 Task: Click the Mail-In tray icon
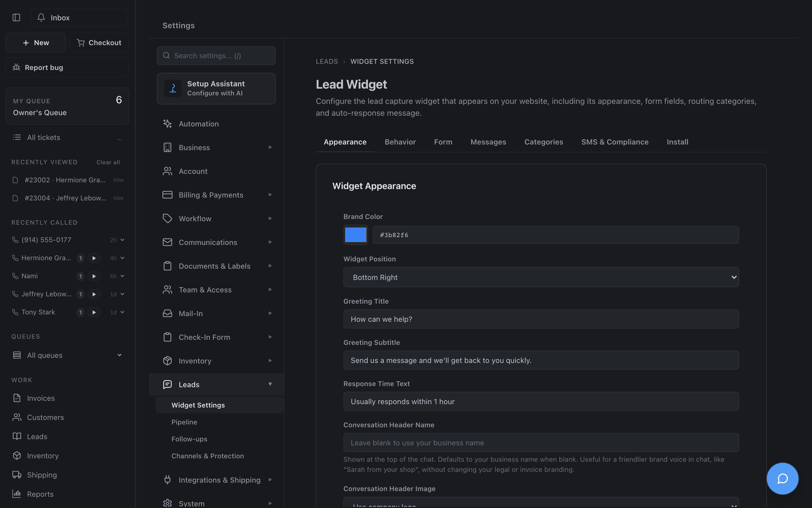coord(167,313)
